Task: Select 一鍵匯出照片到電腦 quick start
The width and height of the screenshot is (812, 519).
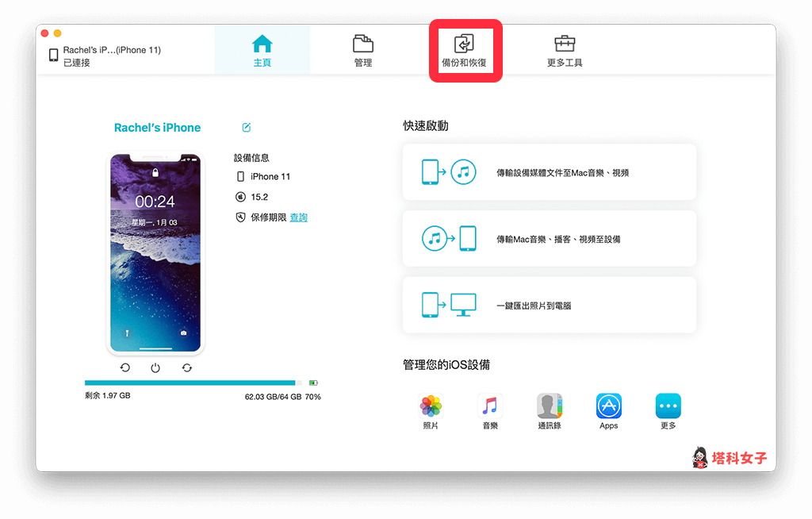Action: tap(550, 305)
